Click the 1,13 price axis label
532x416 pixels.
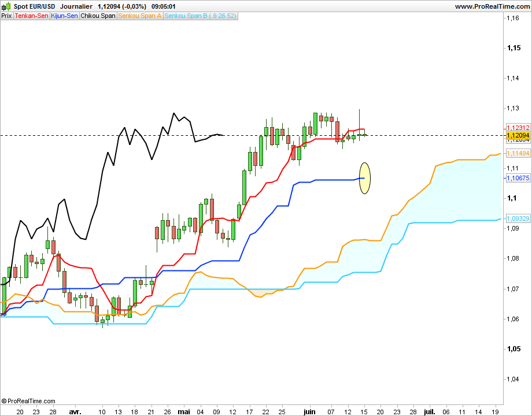pos(513,108)
